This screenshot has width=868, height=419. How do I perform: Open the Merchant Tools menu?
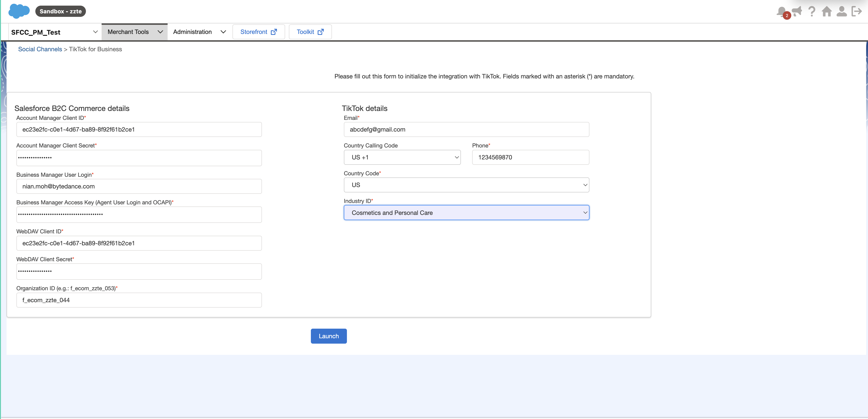(x=134, y=32)
